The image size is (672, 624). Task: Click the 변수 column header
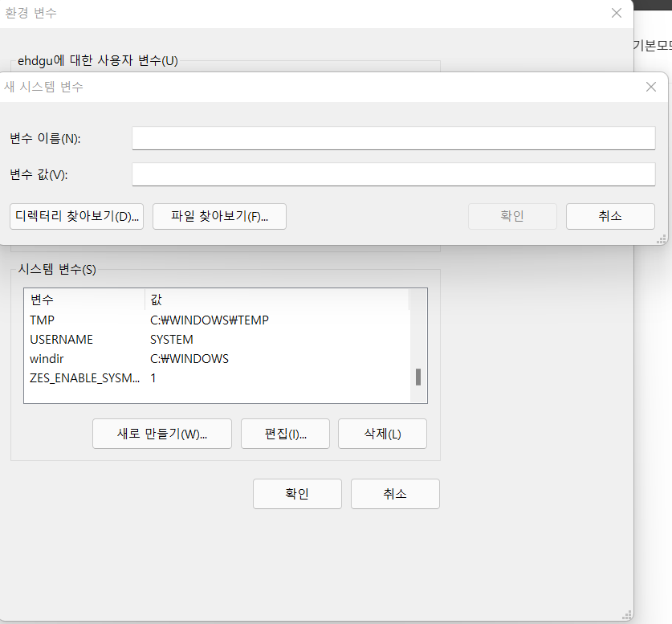pos(85,300)
